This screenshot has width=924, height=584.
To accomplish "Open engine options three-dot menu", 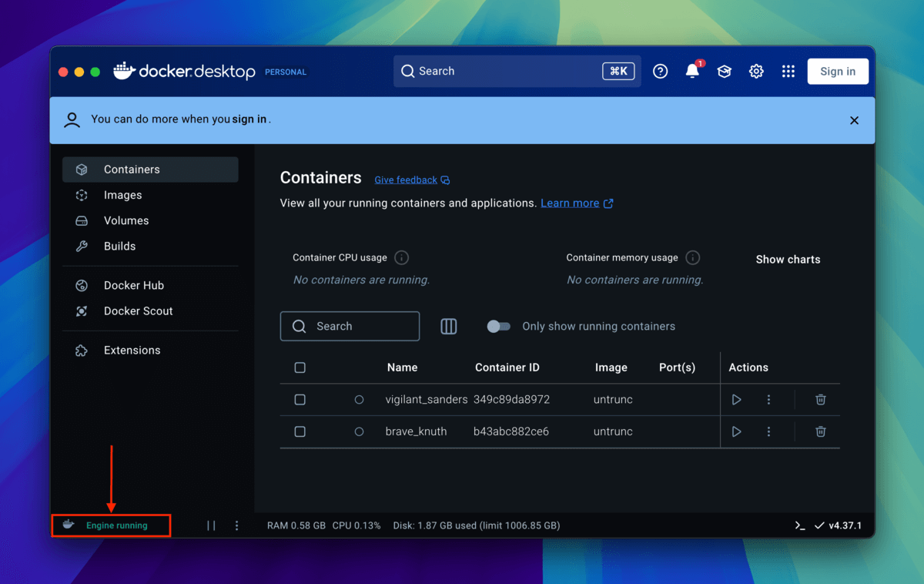I will (x=236, y=525).
